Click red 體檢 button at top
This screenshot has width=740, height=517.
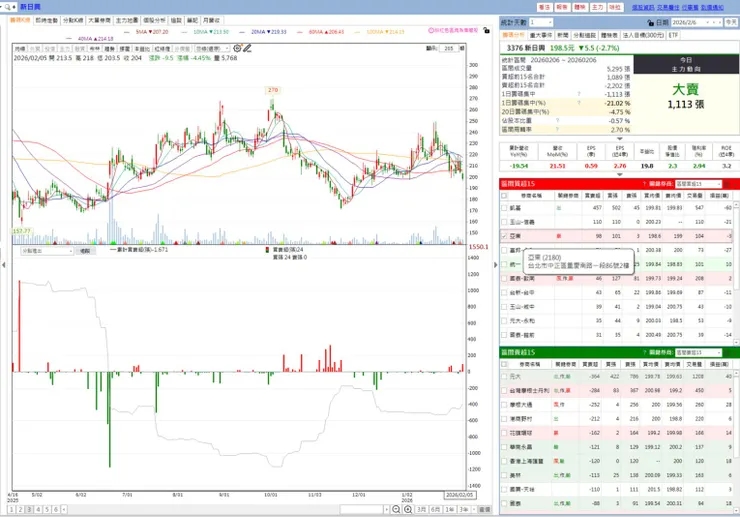pyautogui.click(x=580, y=7)
